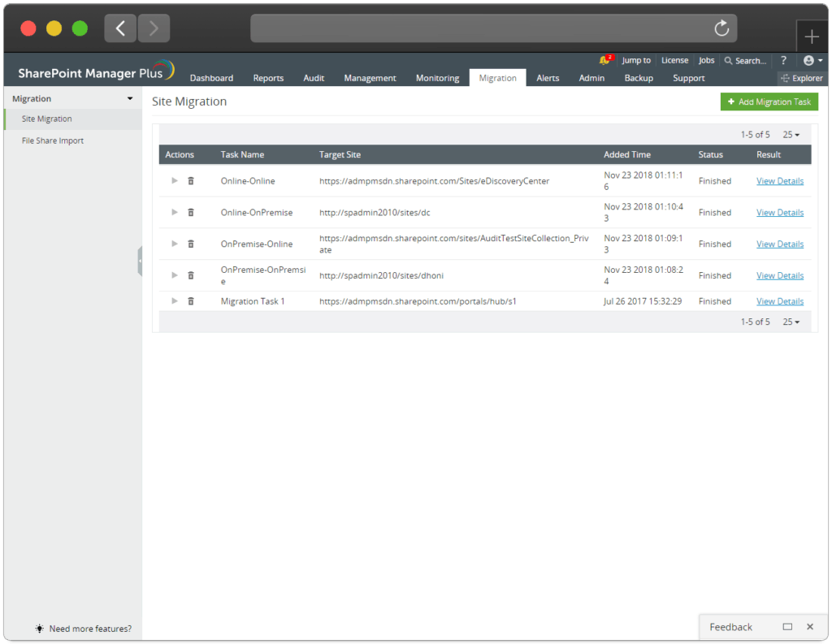This screenshot has width=832, height=644.
Task: Collapse the left sidebar handle
Action: tap(140, 261)
